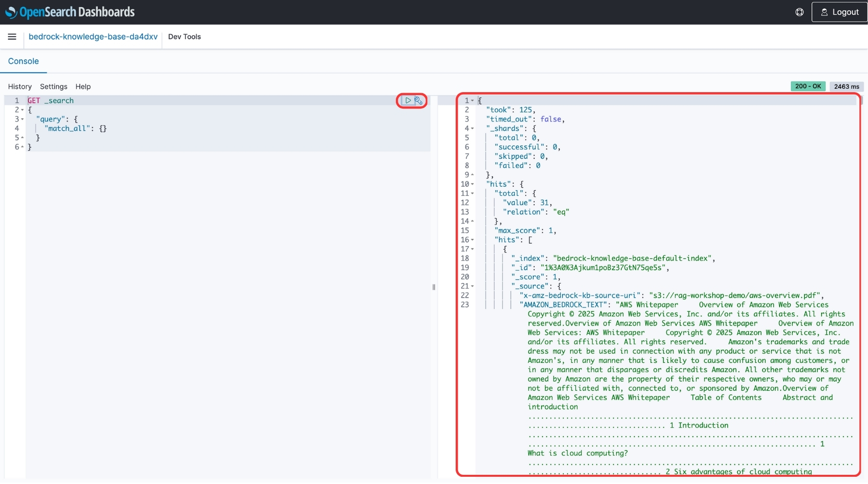The height and width of the screenshot is (484, 868).
Task: Open the Help menu
Action: click(x=83, y=86)
